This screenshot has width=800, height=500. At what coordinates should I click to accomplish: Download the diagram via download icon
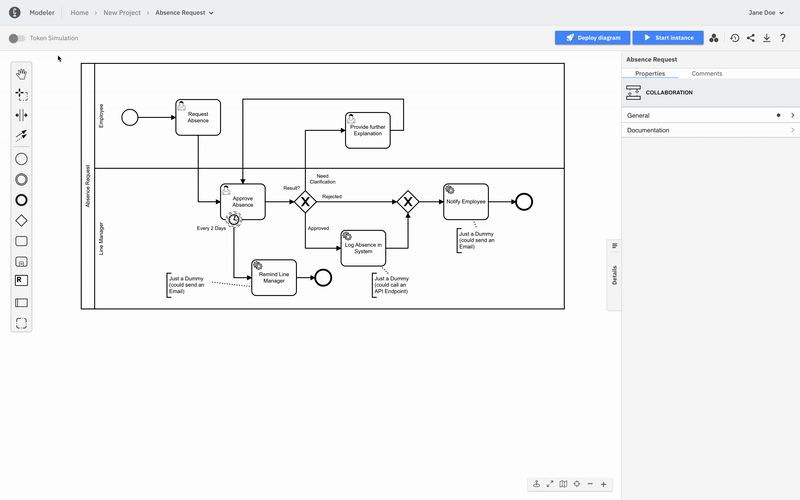click(x=766, y=38)
